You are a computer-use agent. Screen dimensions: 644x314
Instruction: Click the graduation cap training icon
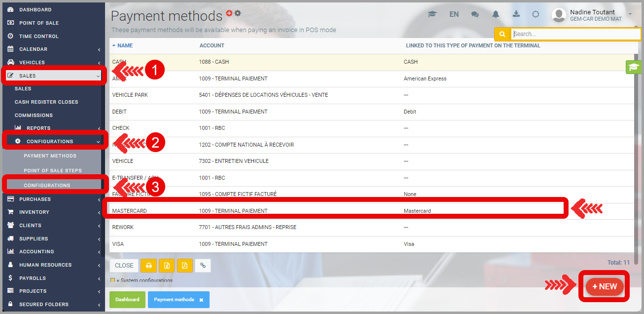pyautogui.click(x=432, y=14)
